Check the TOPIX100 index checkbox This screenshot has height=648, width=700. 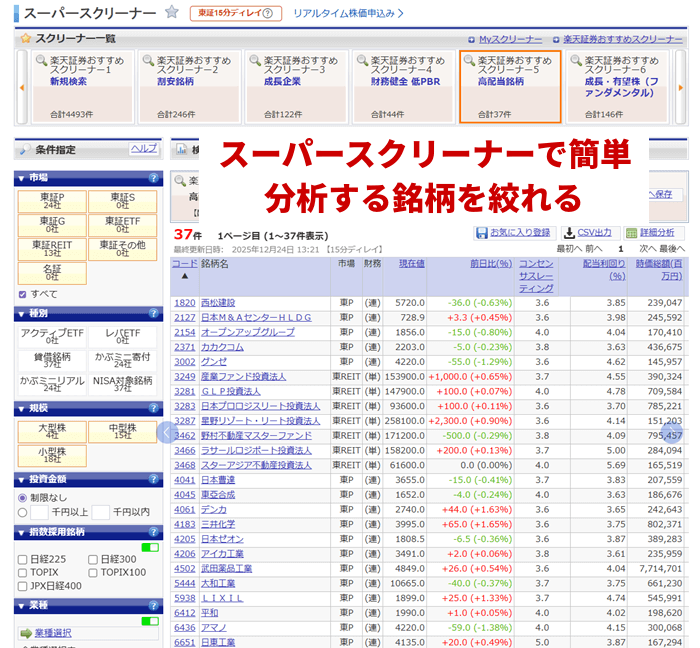93,573
